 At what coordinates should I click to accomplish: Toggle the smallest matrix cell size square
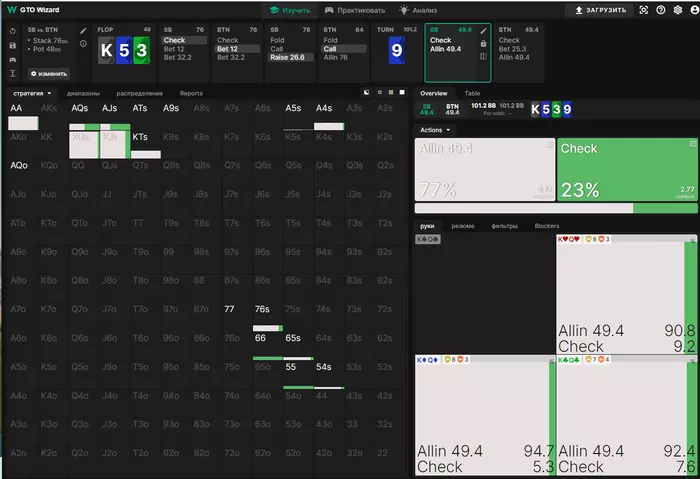point(380,92)
